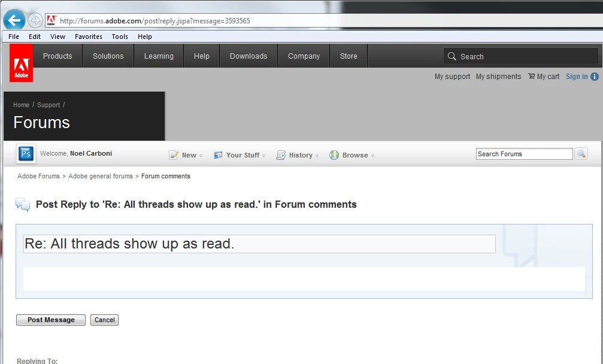Open the Store navigation tab

349,56
